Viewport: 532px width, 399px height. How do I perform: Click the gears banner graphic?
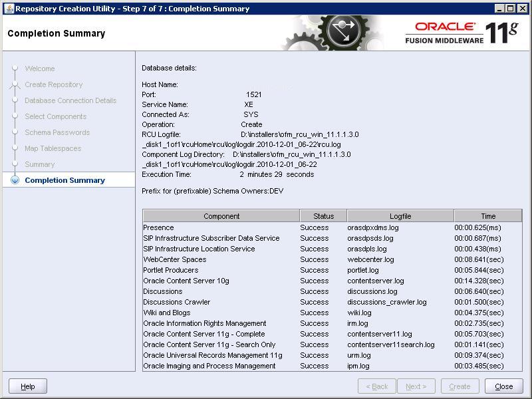point(334,33)
